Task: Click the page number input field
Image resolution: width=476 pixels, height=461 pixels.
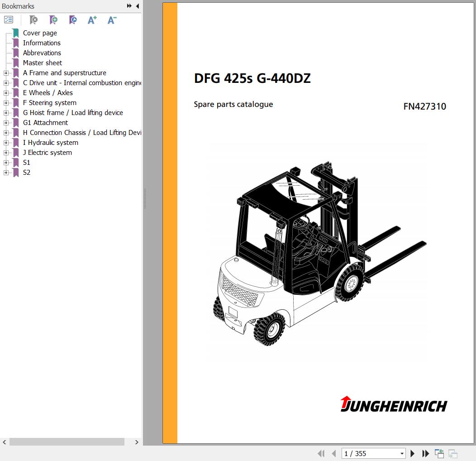Action: 369,454
